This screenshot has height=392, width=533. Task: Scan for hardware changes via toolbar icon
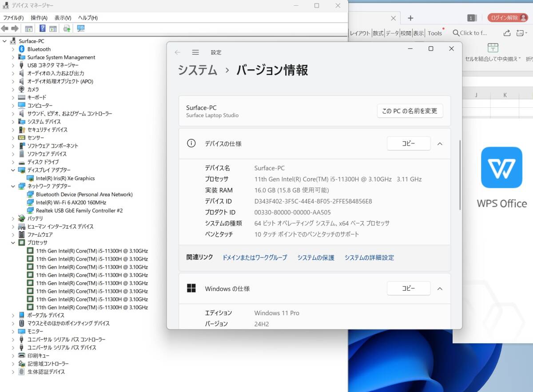coord(80,28)
